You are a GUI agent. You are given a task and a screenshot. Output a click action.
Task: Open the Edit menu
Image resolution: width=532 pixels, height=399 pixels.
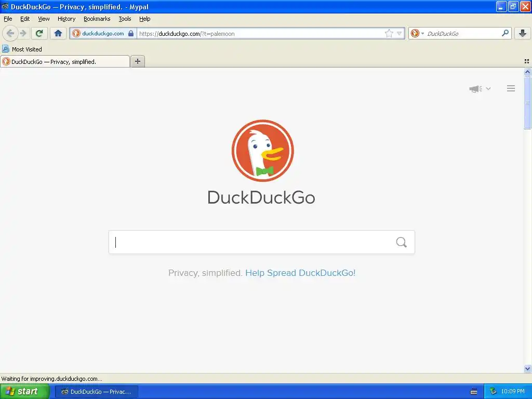[x=25, y=19]
